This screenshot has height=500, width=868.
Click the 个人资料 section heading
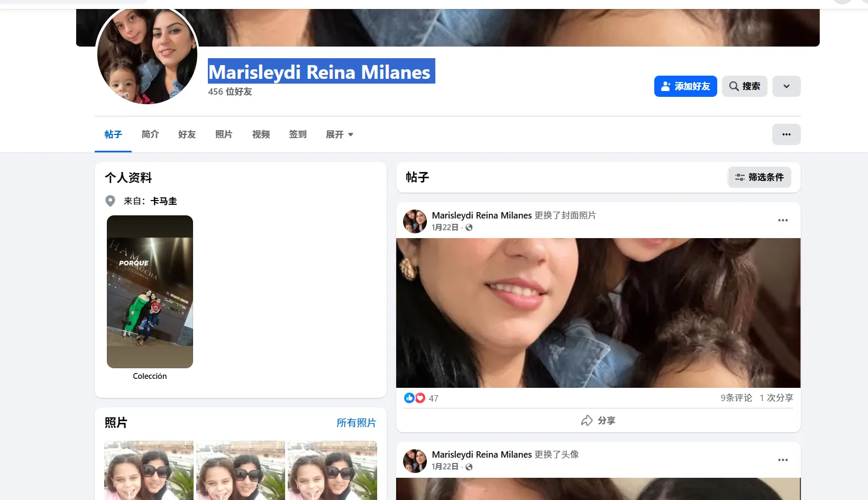pyautogui.click(x=129, y=178)
